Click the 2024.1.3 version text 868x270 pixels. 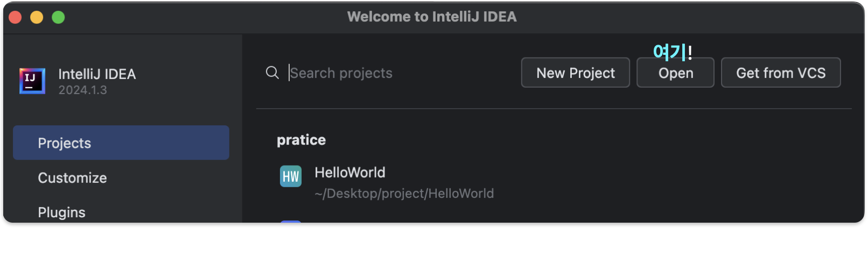(82, 90)
